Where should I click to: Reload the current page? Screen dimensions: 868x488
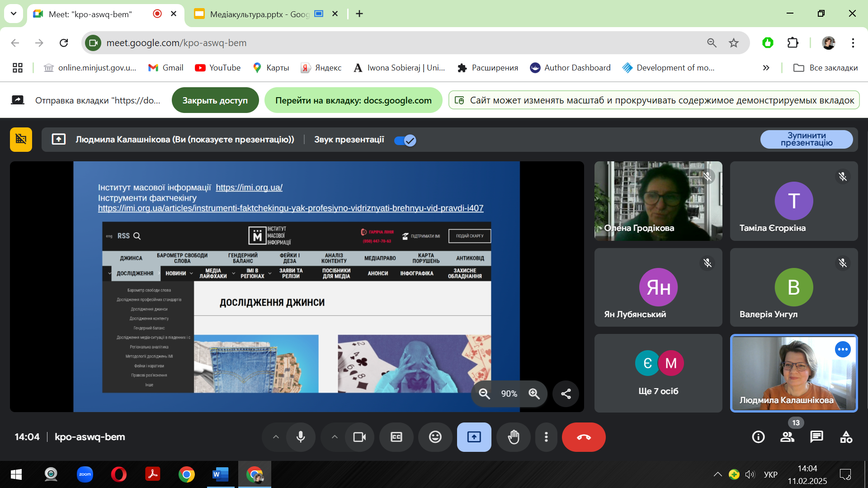pyautogui.click(x=64, y=43)
